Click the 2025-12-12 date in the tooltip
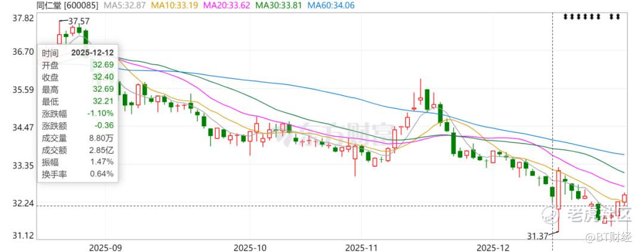This screenshot has width=644, height=252. point(92,53)
